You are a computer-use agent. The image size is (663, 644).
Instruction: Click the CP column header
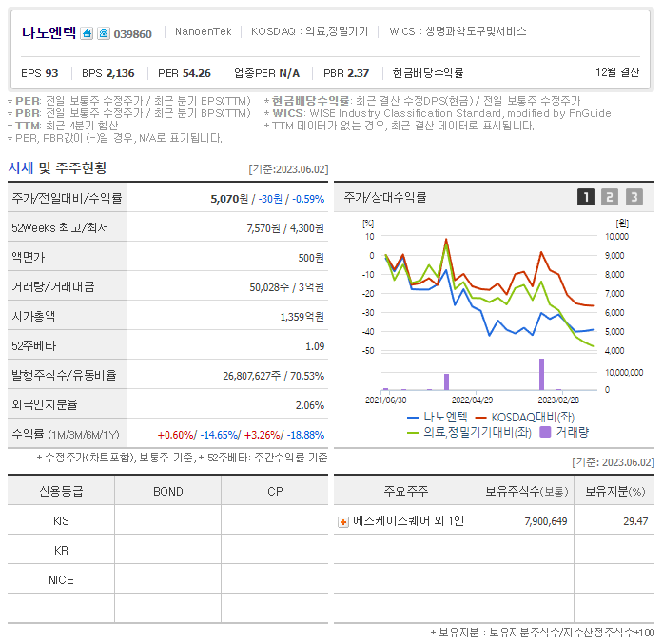pos(275,492)
